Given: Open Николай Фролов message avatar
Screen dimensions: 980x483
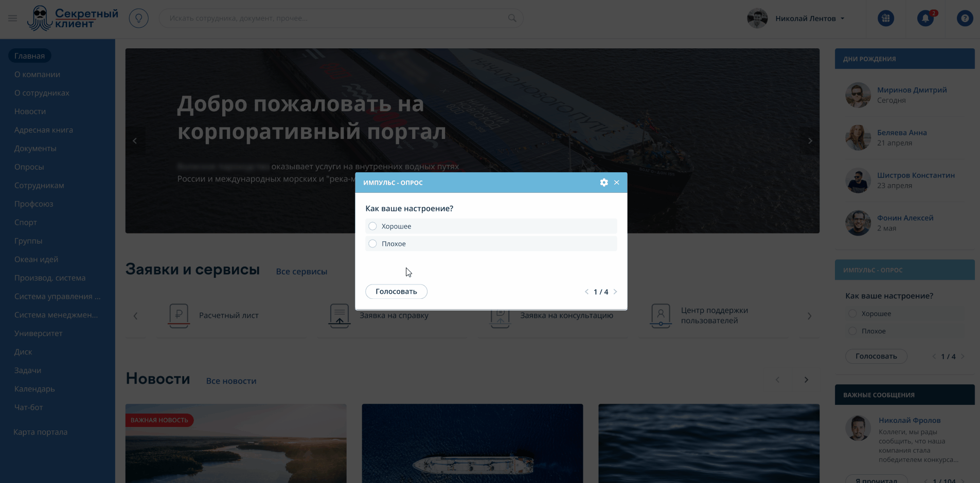Looking at the screenshot, I should (x=858, y=428).
